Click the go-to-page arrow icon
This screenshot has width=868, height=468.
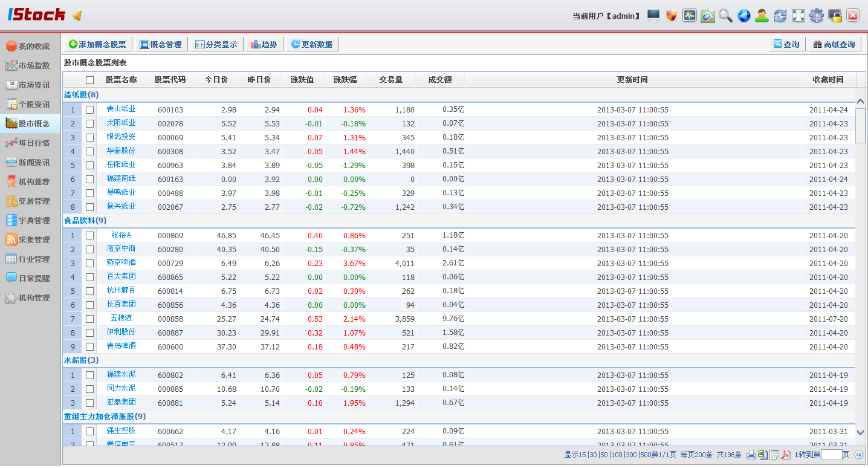(858, 455)
